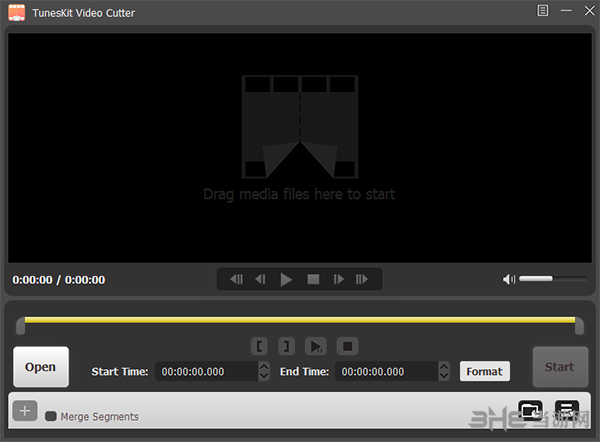Enable the Merge Segments checkbox
The width and height of the screenshot is (600, 442).
point(51,416)
